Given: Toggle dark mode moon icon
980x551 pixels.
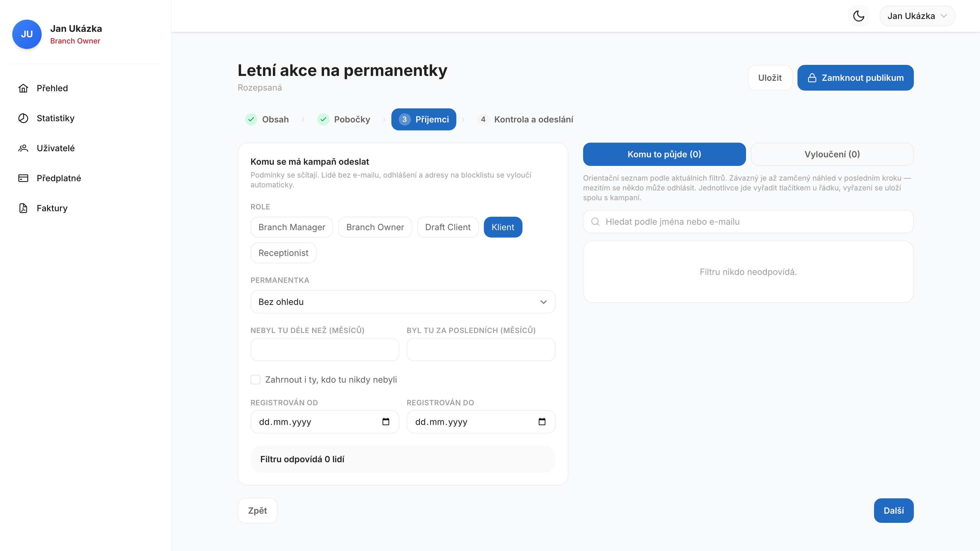Looking at the screenshot, I should pos(858,16).
